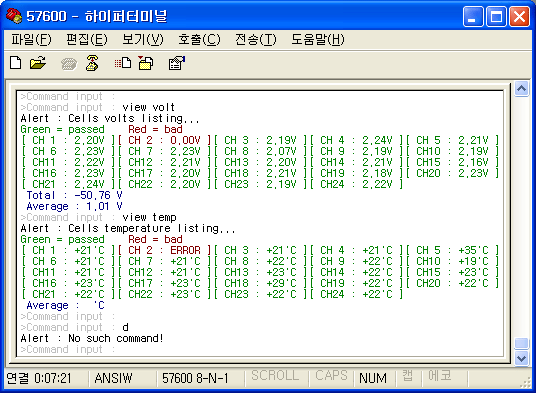Click the scrollbar down arrow

coord(521,358)
